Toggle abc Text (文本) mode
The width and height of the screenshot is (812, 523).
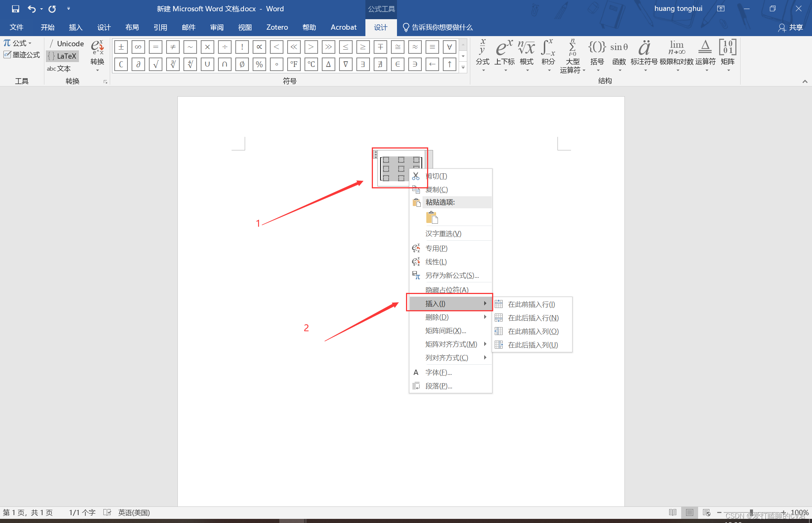coord(59,68)
